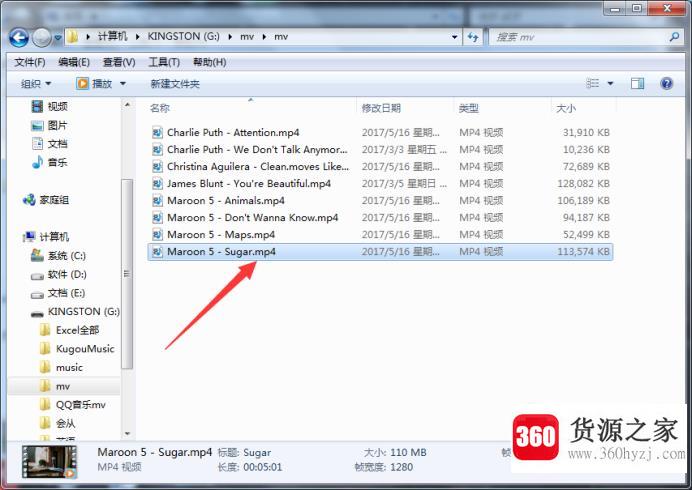Open the 帮助(H) menu
Viewport: 692px width, 490px height.
[210, 62]
